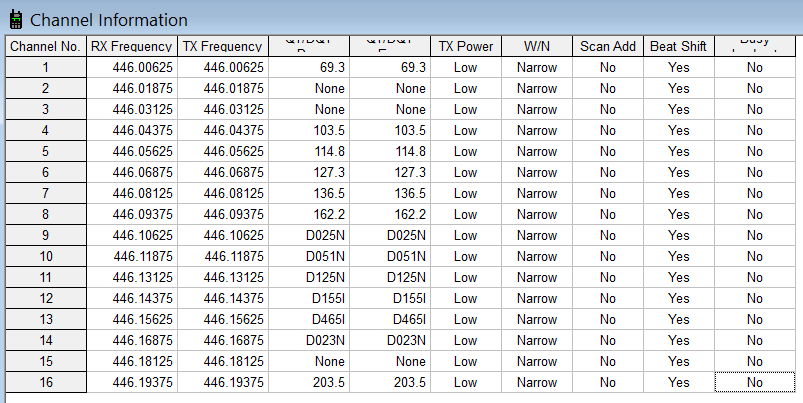Click RX Frequency cell 446.19375
Image resolution: width=803 pixels, height=403 pixels.
click(132, 382)
